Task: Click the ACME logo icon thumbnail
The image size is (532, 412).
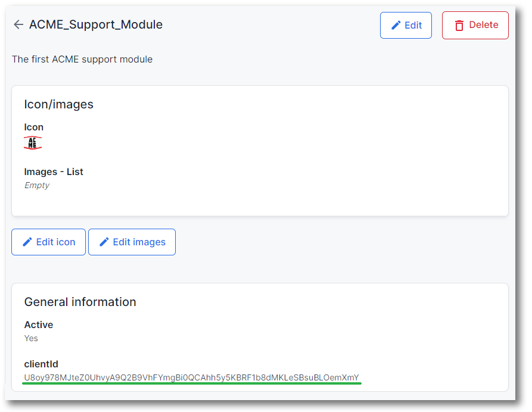Action: pyautogui.click(x=33, y=143)
